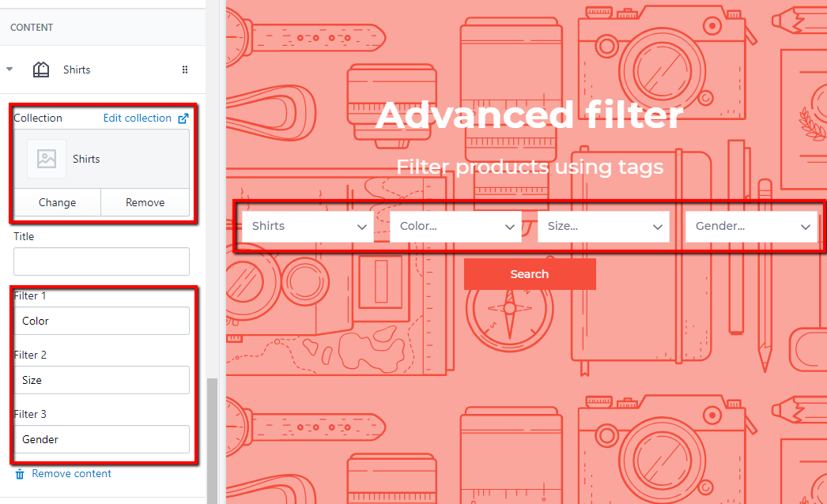Screen dimensions: 827x504
Task: Click the Advanced filter heading in preview
Action: pos(529,115)
